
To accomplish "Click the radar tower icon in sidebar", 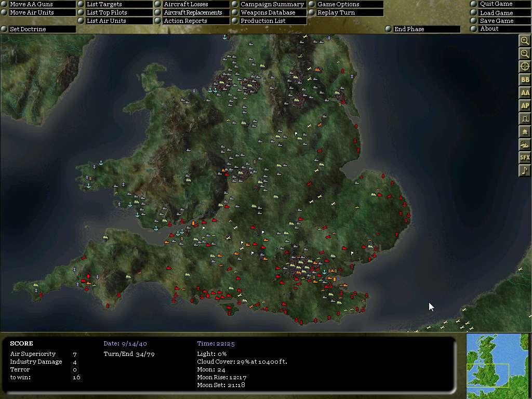I will click(x=525, y=118).
